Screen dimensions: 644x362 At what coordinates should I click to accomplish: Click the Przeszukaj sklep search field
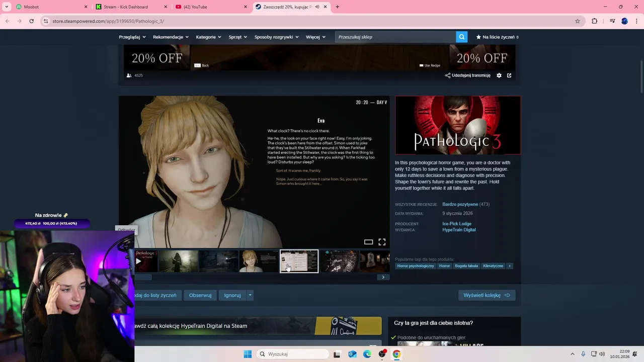(x=395, y=37)
